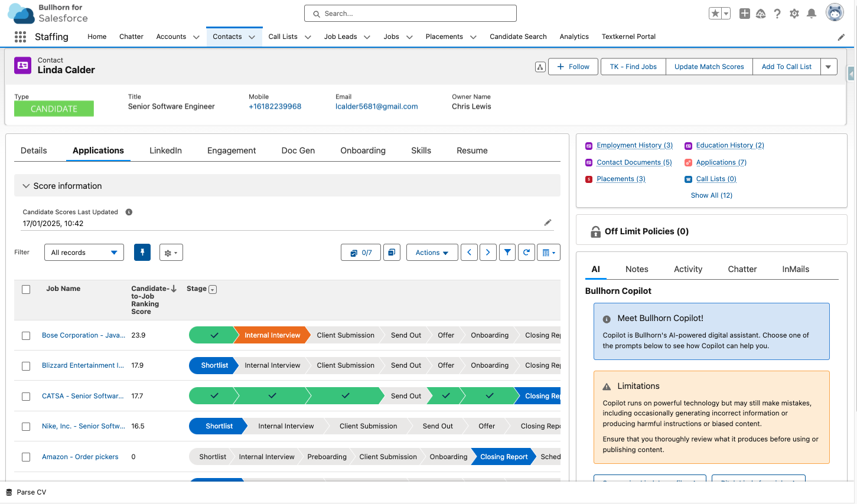The height and width of the screenshot is (504, 857).
Task: Open the user profile avatar
Action: click(835, 12)
